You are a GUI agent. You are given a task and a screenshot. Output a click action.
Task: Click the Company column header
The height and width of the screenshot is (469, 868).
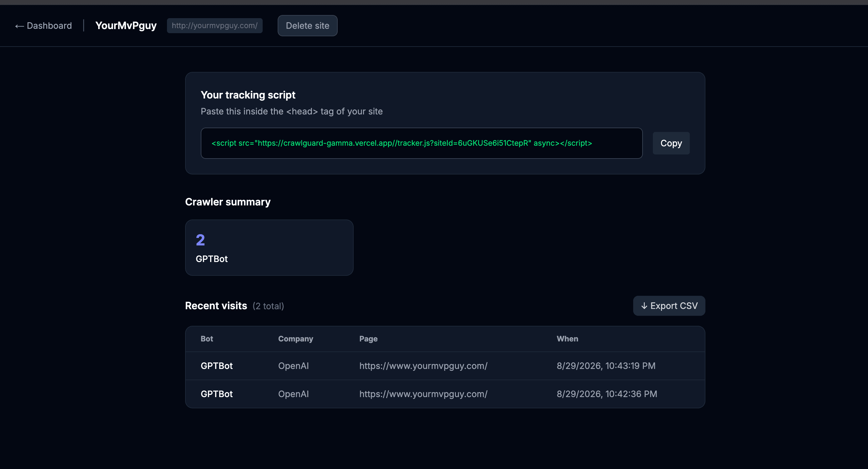[295, 339]
